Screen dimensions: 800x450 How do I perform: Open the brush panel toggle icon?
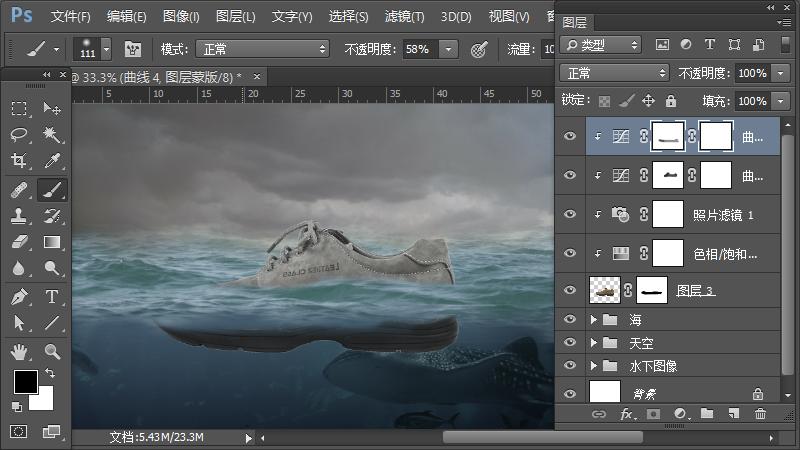[x=133, y=49]
